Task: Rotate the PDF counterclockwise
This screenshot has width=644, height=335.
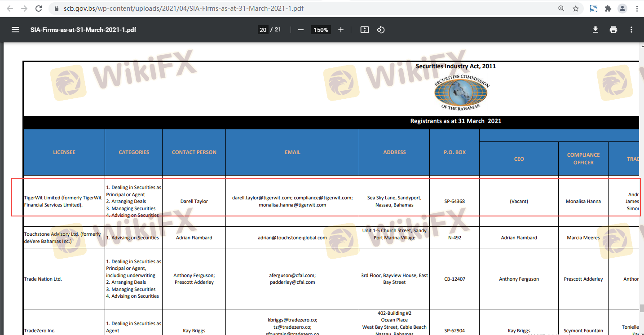Action: click(381, 30)
